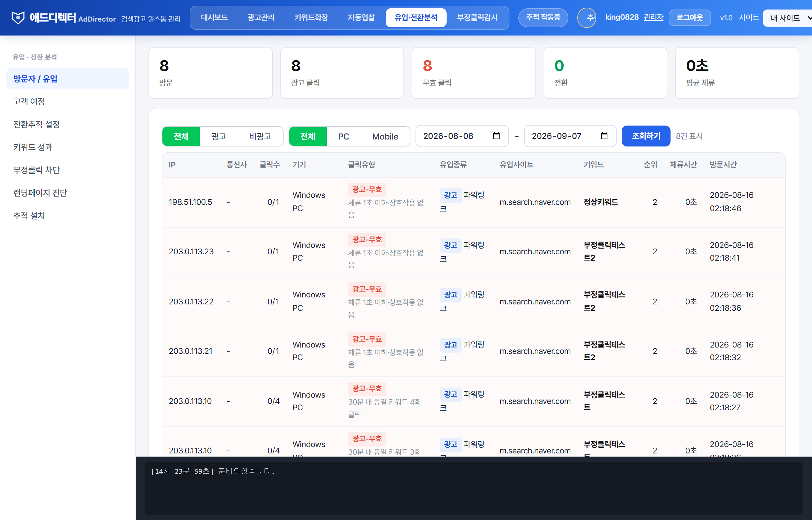Click the IP 203.0.113.23 cell
The height and width of the screenshot is (520, 812).
191,251
